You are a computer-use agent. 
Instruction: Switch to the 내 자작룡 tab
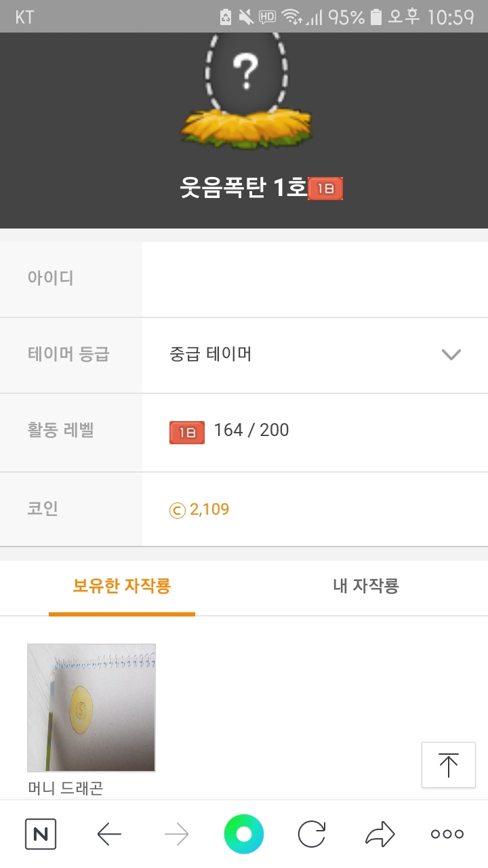pos(366,586)
